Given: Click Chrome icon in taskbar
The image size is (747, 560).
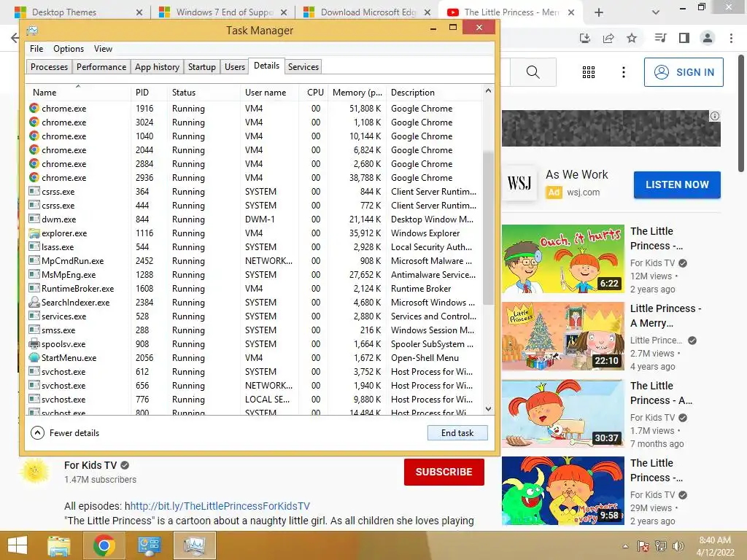Looking at the screenshot, I should (x=104, y=545).
